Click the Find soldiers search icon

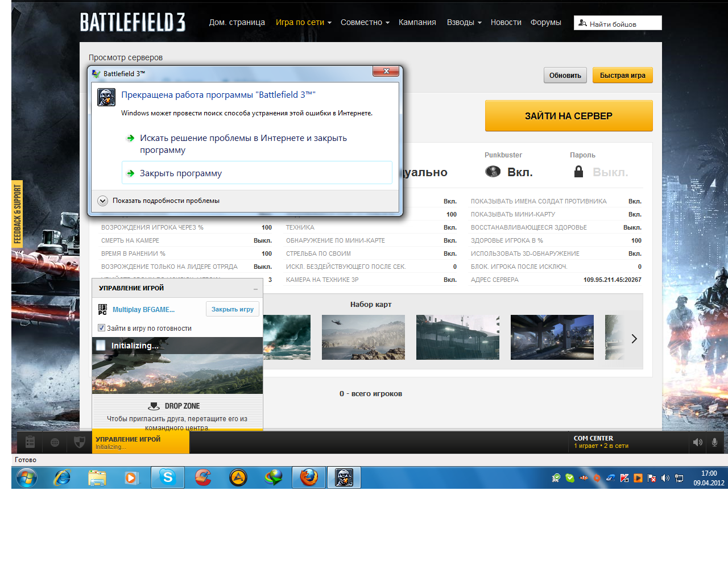click(x=582, y=23)
